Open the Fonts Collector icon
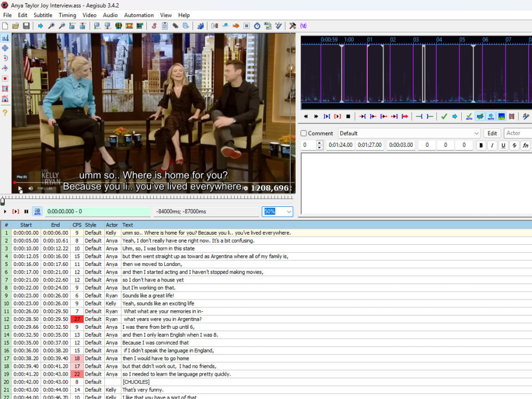532x399 pixels. (186, 26)
